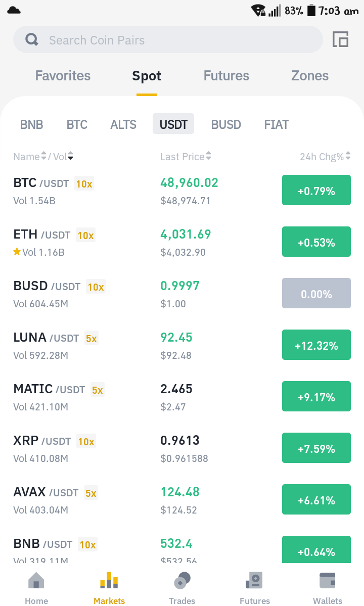This screenshot has height=606, width=364.
Task: Tap the BUSD 0.00% change button
Action: [x=316, y=293]
